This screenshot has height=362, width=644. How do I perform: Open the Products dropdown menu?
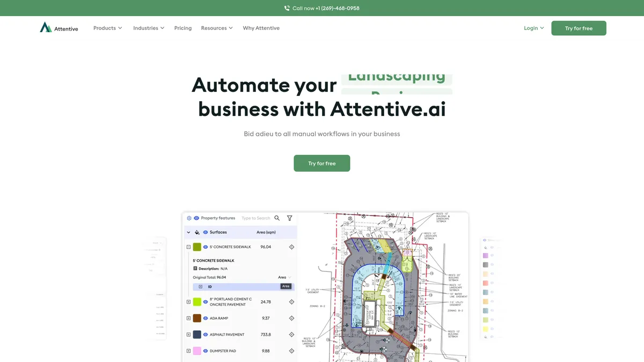[x=107, y=28]
